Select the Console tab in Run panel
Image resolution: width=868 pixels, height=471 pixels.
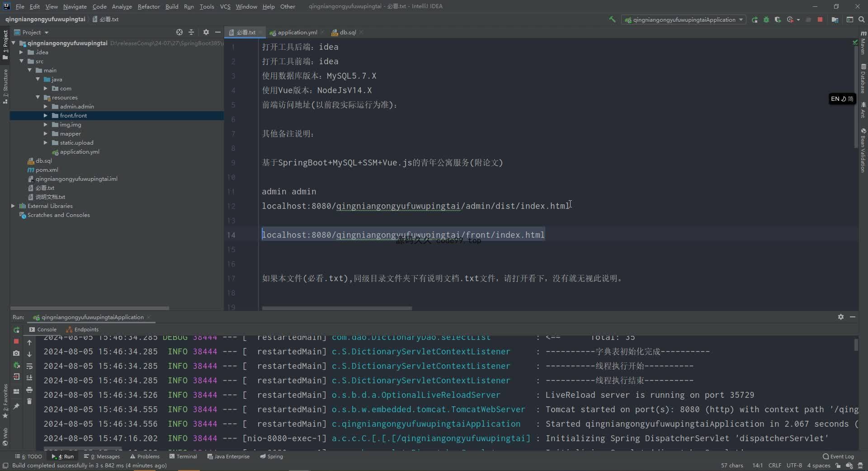pyautogui.click(x=42, y=330)
